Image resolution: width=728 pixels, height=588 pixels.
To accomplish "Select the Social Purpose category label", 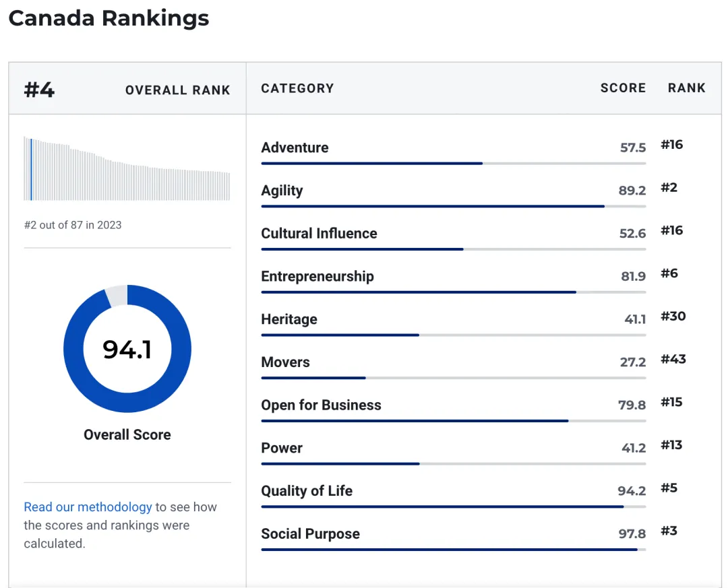I will [310, 534].
